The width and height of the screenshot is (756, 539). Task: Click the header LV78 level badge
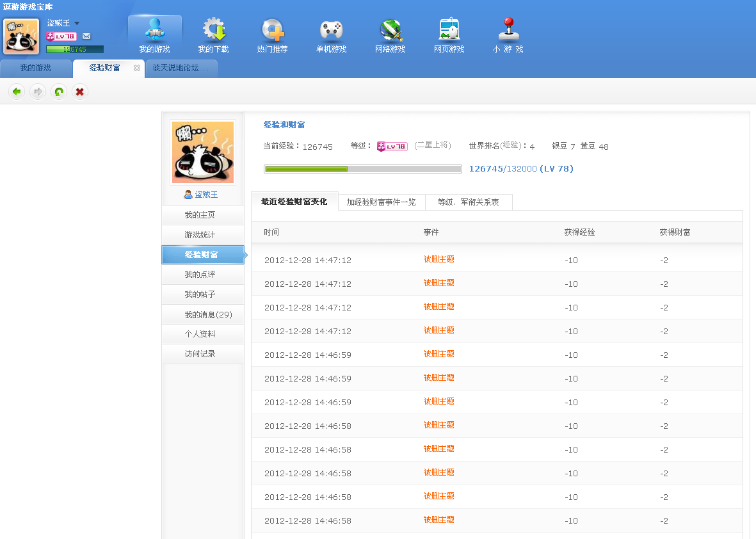click(61, 36)
